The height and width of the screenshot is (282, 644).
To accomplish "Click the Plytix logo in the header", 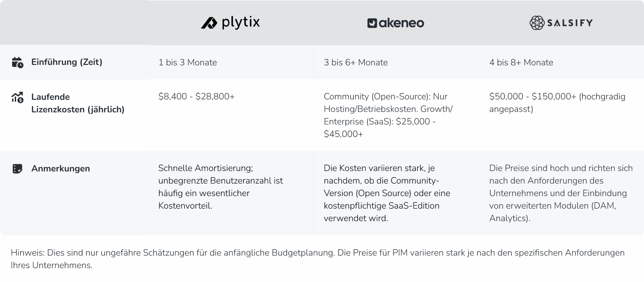I will [231, 23].
